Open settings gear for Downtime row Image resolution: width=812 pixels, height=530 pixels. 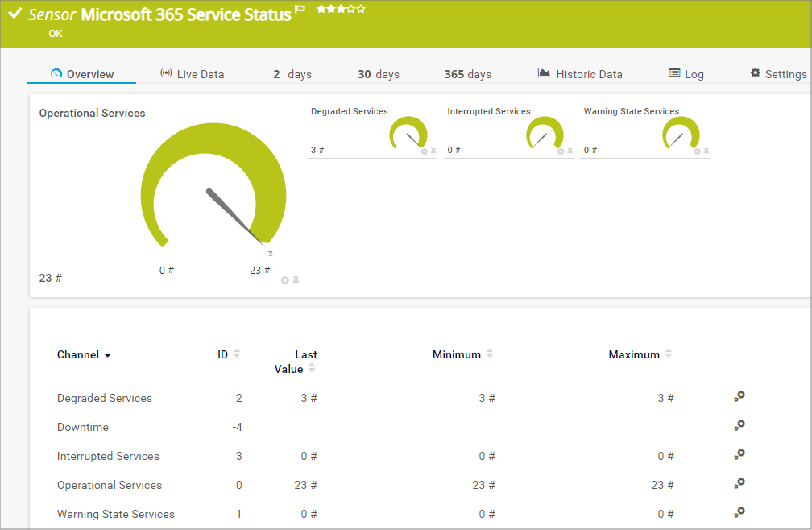739,425
